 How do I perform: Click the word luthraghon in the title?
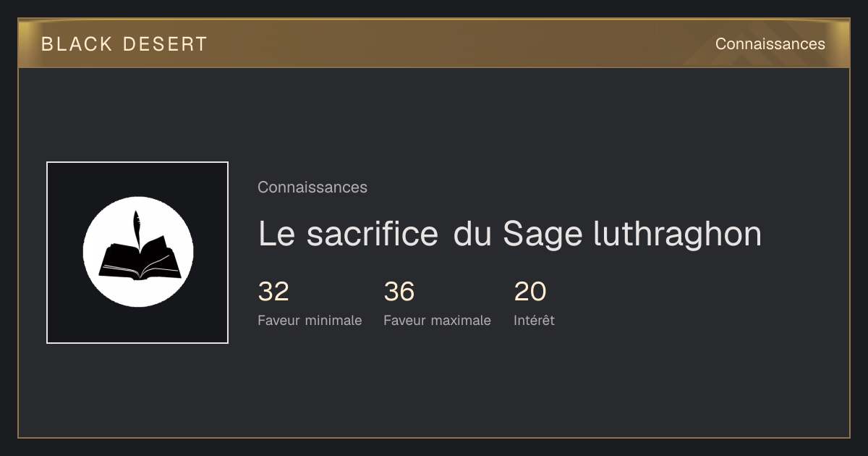pyautogui.click(x=677, y=234)
